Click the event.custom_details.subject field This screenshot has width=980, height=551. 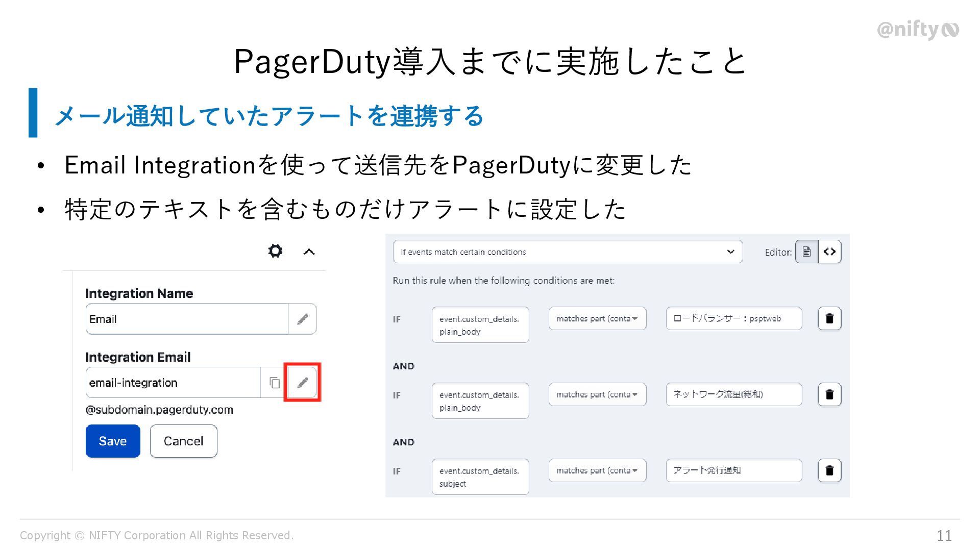tap(480, 477)
